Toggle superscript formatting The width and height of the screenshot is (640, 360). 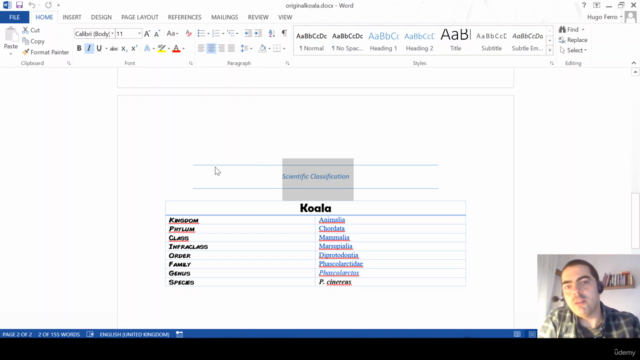click(134, 49)
